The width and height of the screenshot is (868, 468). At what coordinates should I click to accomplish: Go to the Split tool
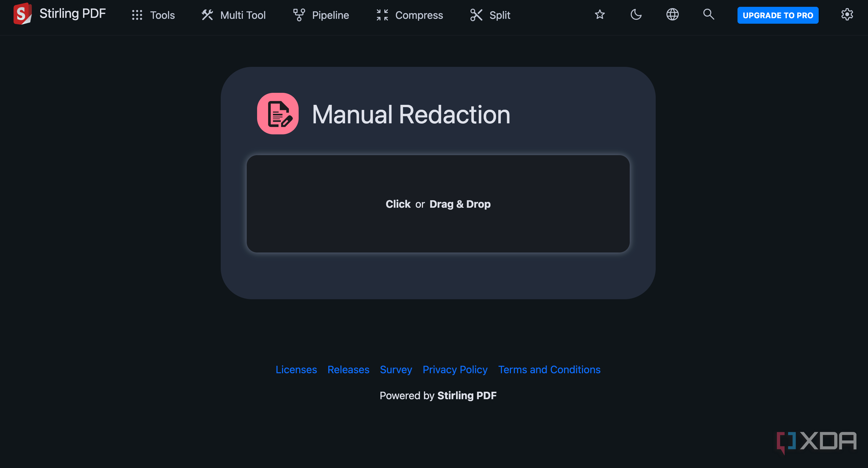pyautogui.click(x=490, y=15)
